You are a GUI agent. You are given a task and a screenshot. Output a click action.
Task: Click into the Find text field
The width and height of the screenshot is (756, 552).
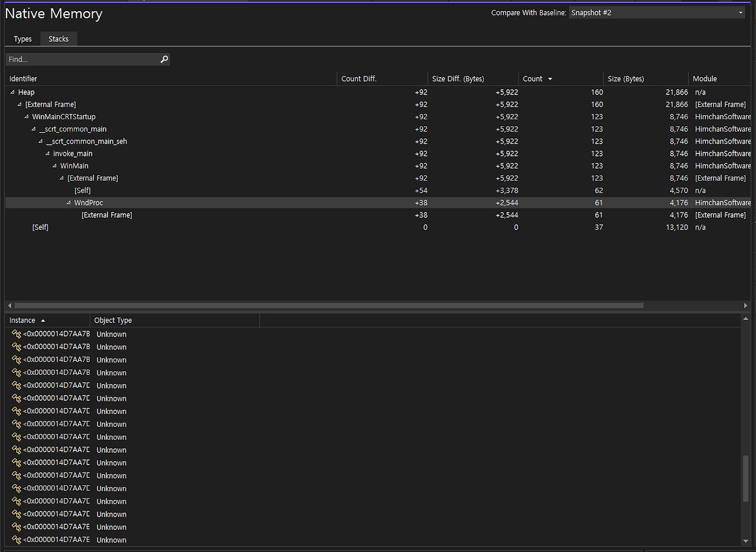pos(82,59)
